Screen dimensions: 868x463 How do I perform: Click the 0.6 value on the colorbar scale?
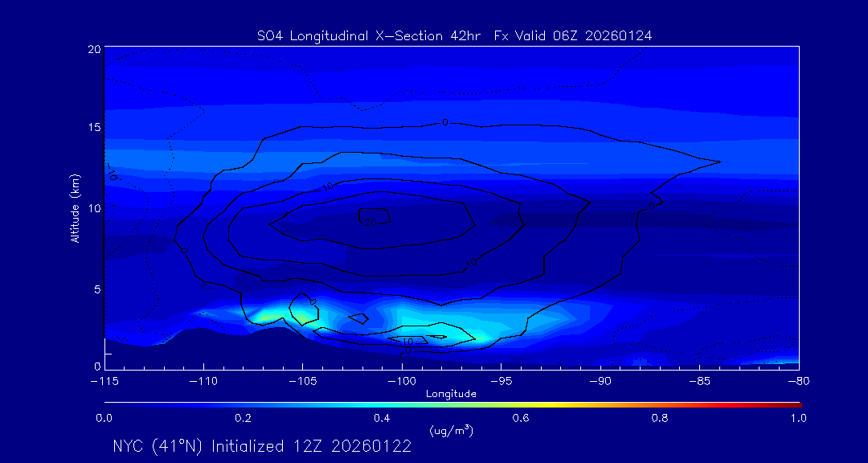point(521,418)
